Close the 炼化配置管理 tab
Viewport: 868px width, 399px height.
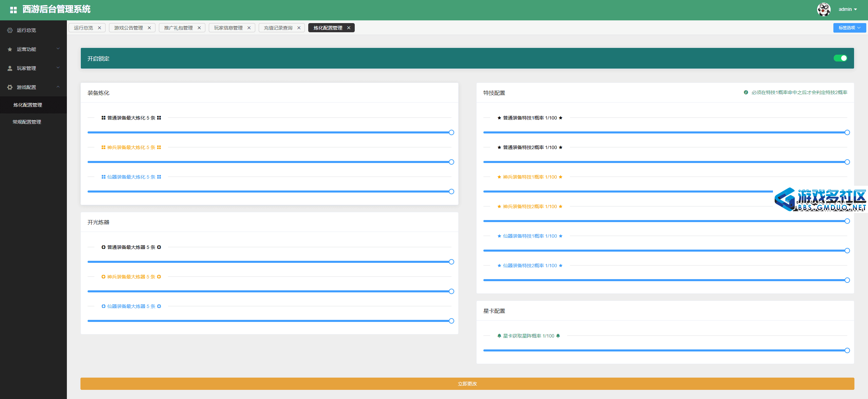click(349, 28)
